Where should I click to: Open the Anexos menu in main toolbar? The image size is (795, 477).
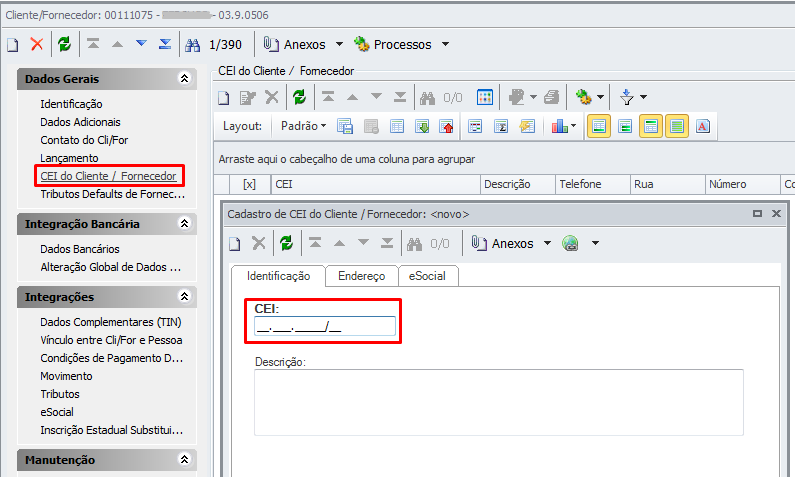(295, 45)
